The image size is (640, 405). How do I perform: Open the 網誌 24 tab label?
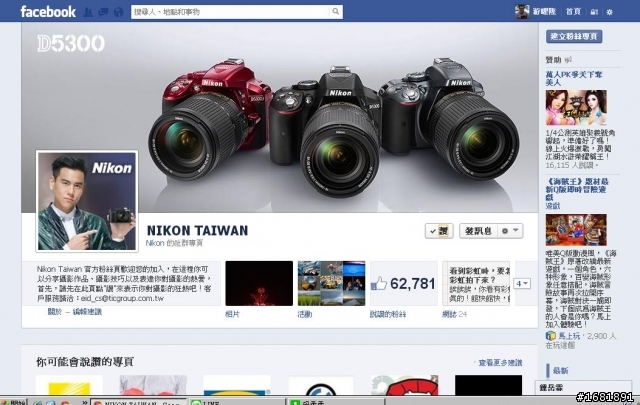454,314
